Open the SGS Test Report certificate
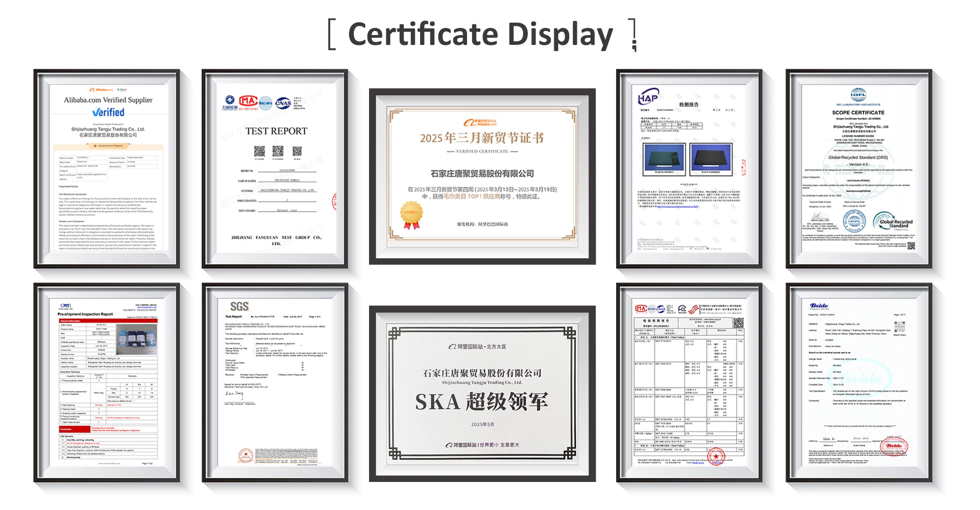 [275, 382]
